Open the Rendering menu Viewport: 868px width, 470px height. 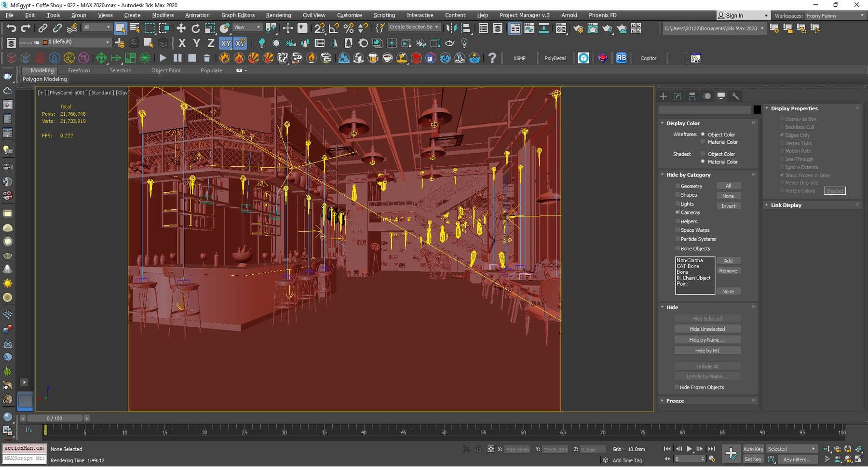(x=278, y=15)
